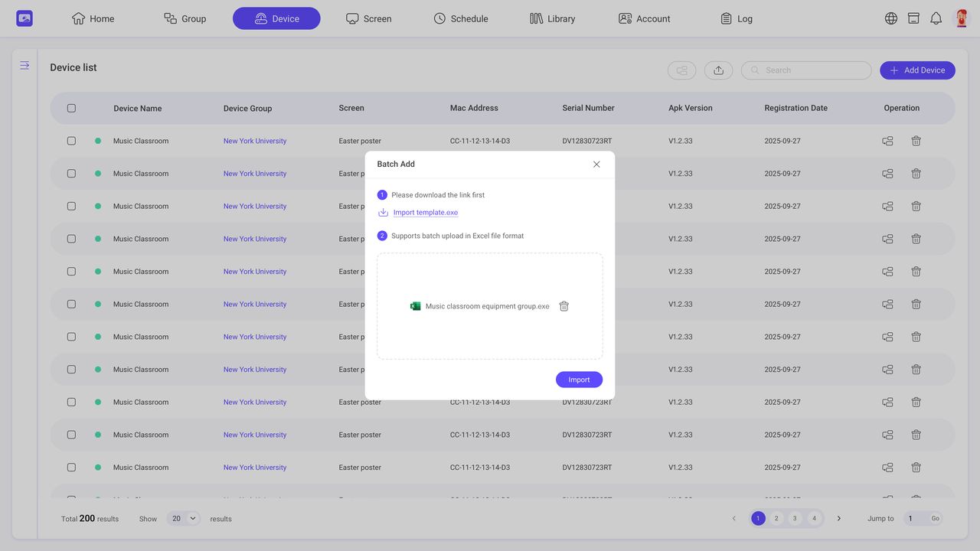Go to page 4 in pagination

coord(814,518)
